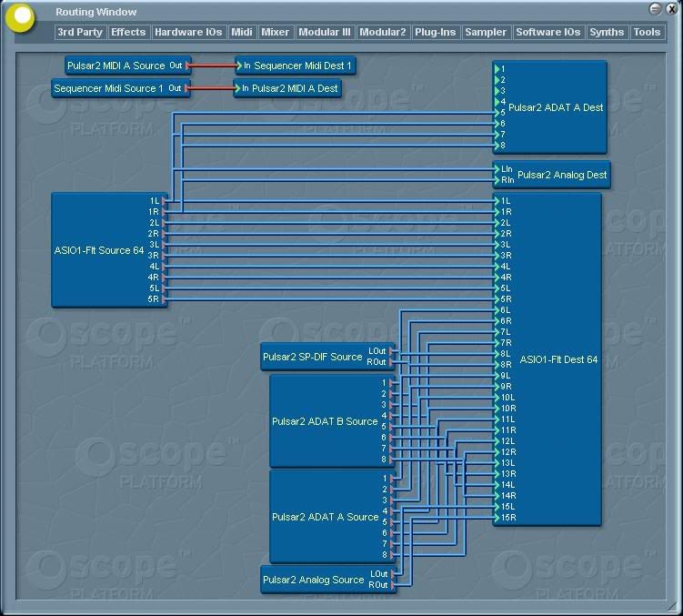This screenshot has width=683, height=616.
Task: Click LOut port on Pulsar2 Analog Source
Action: click(x=393, y=574)
